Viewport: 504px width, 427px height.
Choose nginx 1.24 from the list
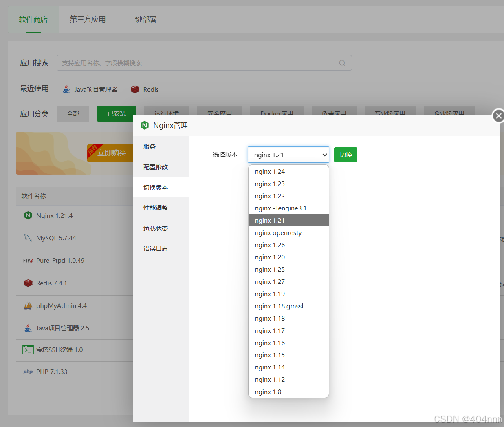[x=288, y=171]
